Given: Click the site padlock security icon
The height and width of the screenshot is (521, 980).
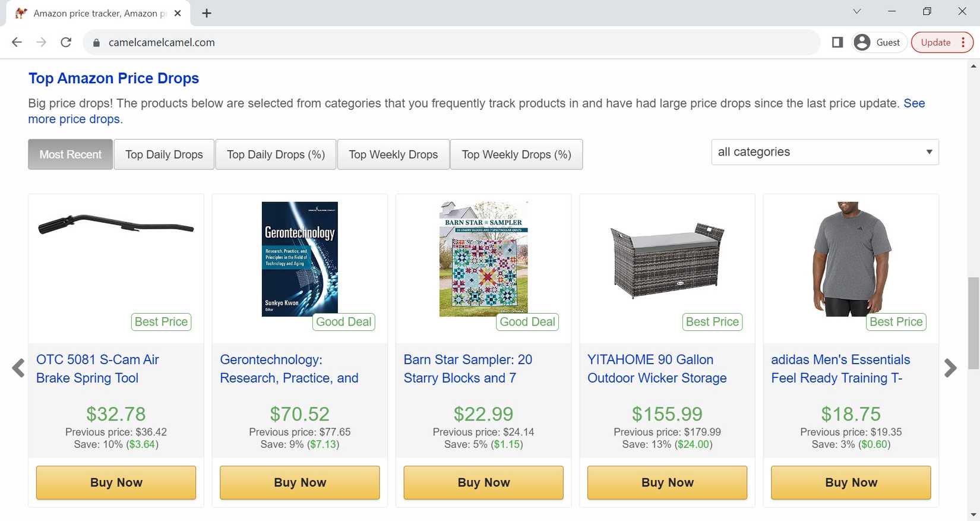Looking at the screenshot, I should pyautogui.click(x=96, y=43).
